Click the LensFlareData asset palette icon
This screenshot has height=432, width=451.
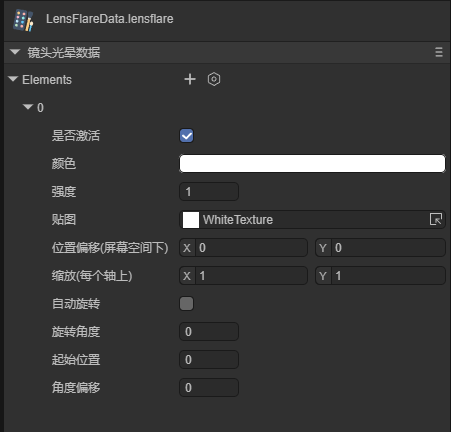[23, 20]
